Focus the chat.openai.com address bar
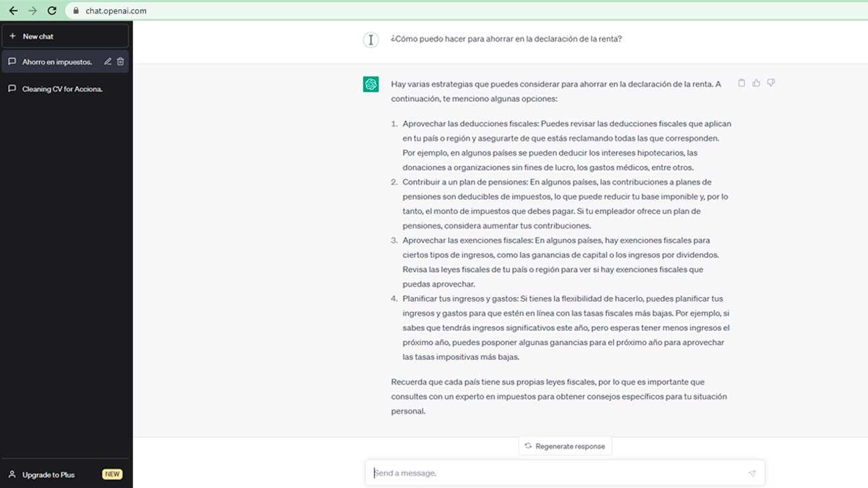Screen dimensions: 868x488 tap(466, 11)
